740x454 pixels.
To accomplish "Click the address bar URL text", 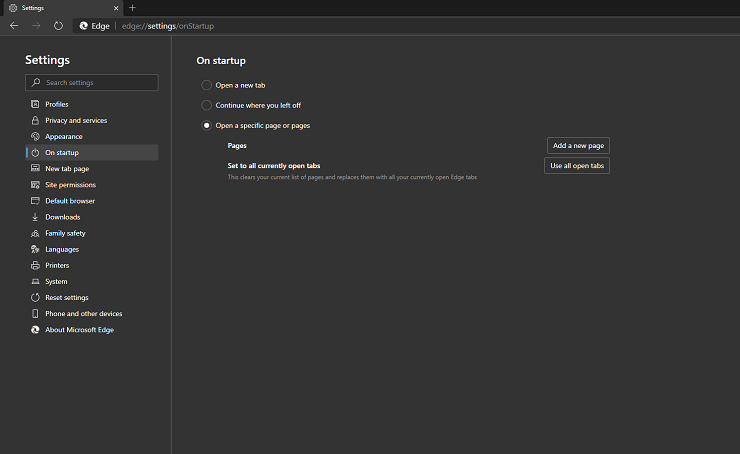I will pos(168,26).
